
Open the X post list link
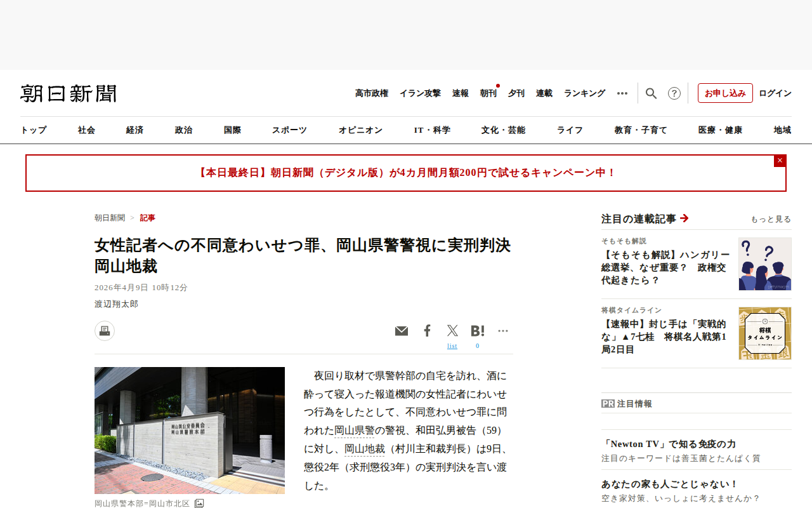coord(452,346)
